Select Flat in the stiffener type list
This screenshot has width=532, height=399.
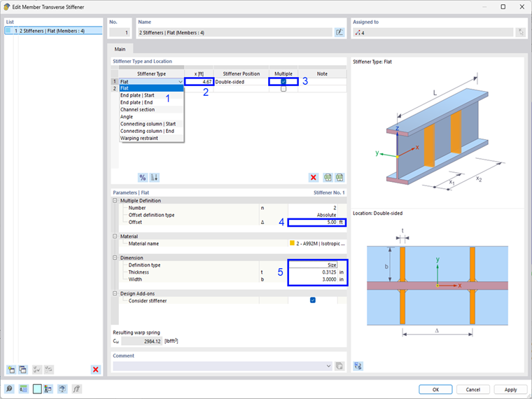pos(151,88)
